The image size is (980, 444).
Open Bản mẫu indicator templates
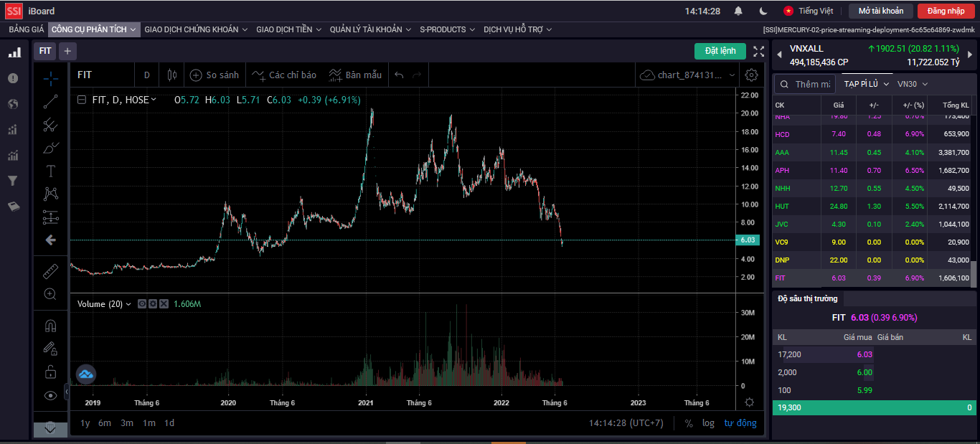pyautogui.click(x=355, y=75)
